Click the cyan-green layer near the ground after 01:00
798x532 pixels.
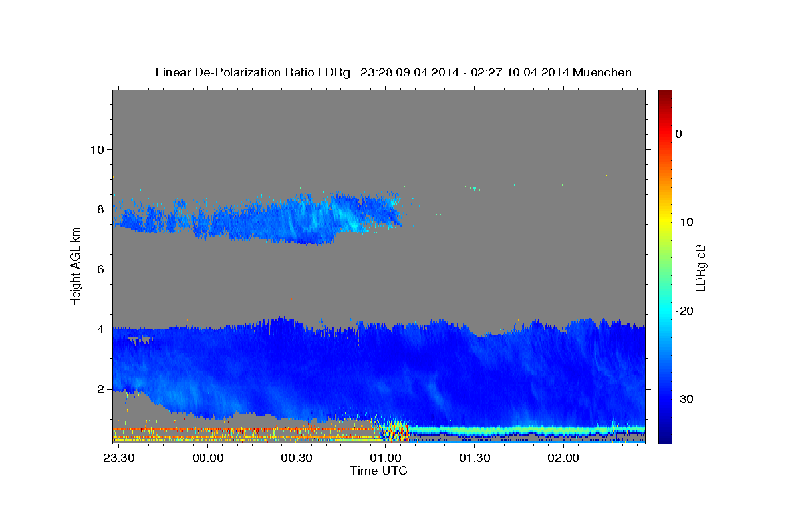coord(525,430)
